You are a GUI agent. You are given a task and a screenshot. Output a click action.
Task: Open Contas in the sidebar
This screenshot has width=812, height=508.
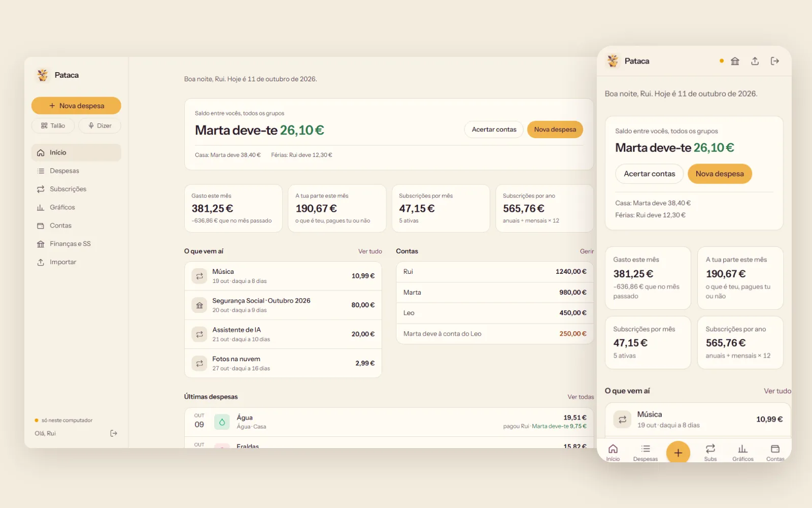76,226
